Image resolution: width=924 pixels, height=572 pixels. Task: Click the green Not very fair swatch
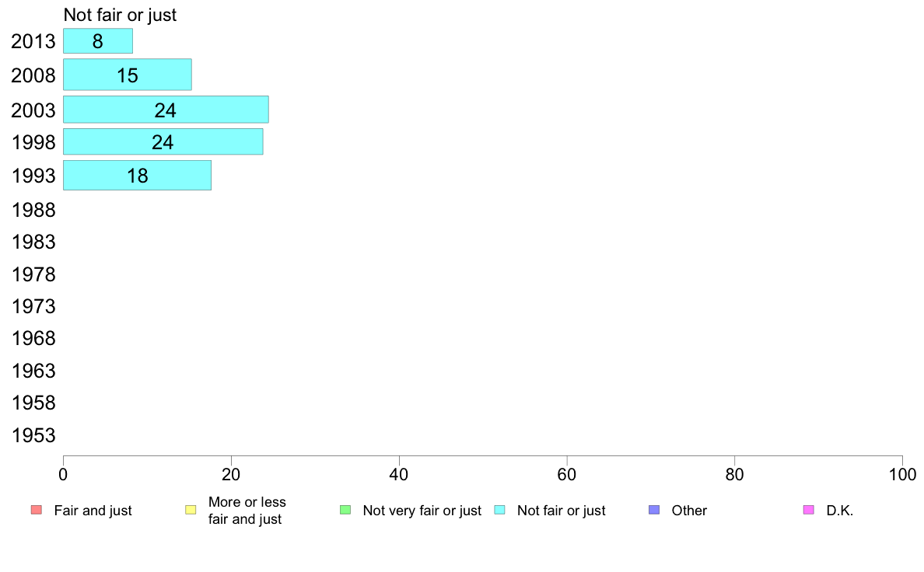click(x=345, y=510)
